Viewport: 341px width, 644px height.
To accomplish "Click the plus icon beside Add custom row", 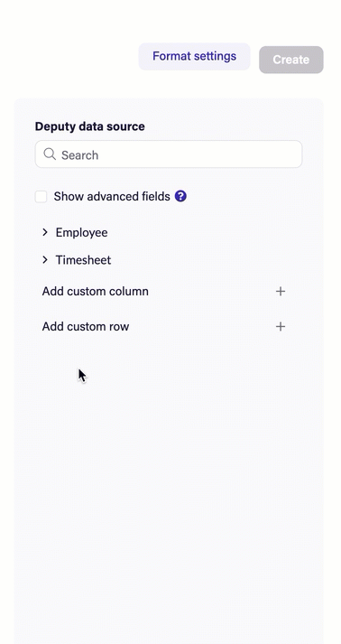I will tap(281, 327).
